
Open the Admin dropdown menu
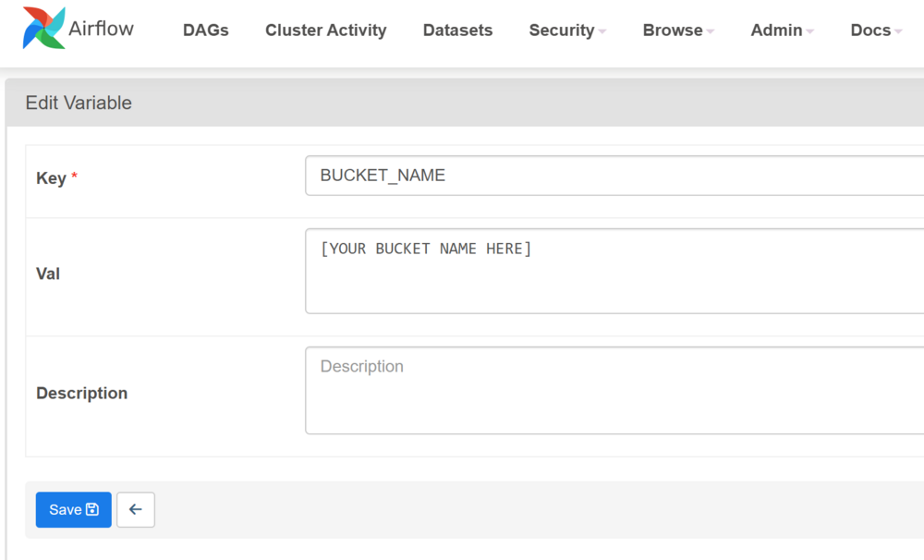coord(776,30)
